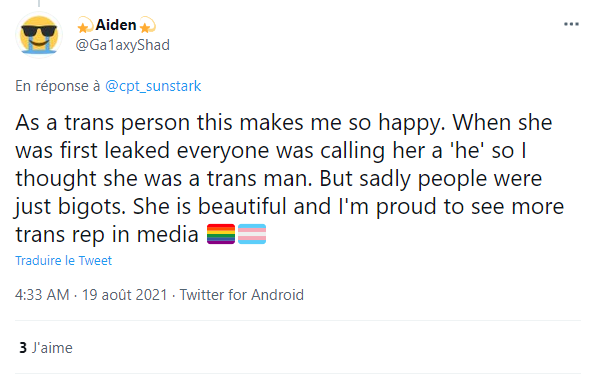Click the tweet text starting 'As a trans person'

point(290,178)
